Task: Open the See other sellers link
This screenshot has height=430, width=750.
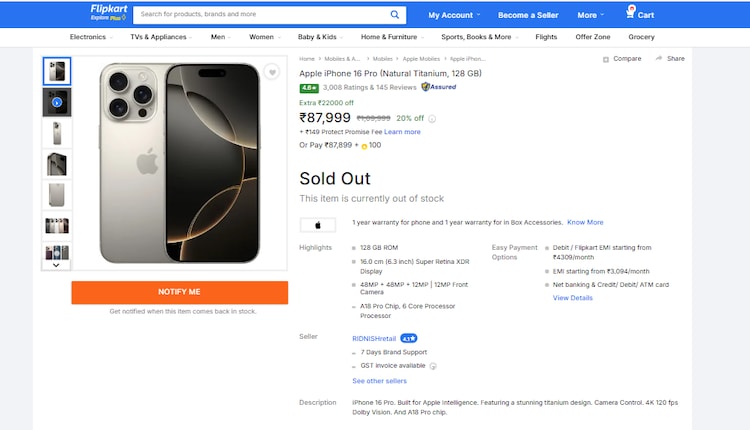Action: 379,381
